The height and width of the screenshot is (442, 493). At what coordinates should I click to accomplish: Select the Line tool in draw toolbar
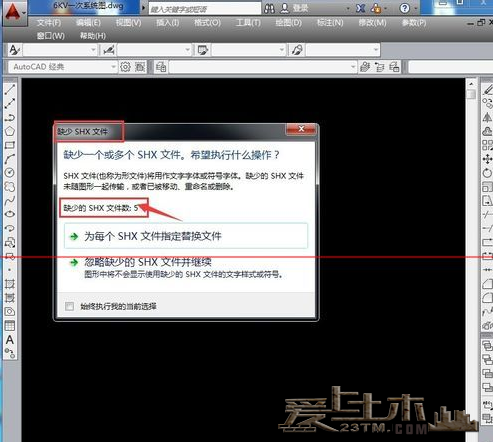(10, 89)
